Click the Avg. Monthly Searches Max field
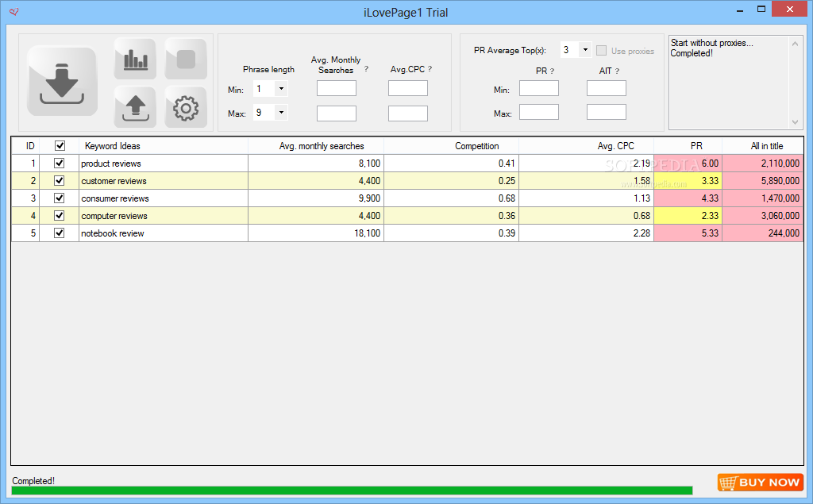 [x=337, y=113]
